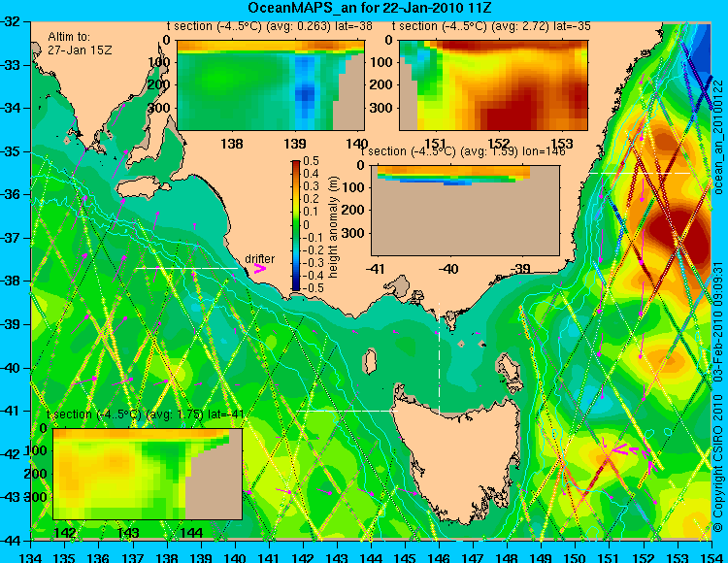Click the magenta drifter arrow marker
The image size is (728, 563).
259,269
